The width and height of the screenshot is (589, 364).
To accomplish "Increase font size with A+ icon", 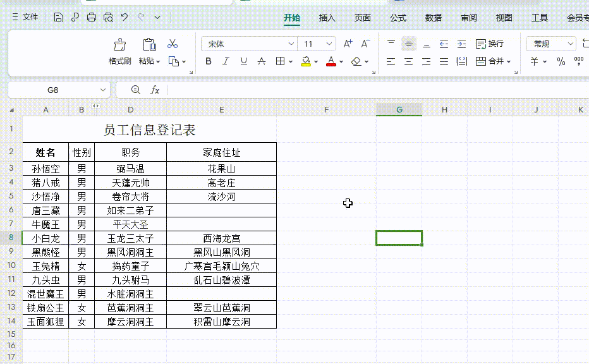I will click(348, 44).
